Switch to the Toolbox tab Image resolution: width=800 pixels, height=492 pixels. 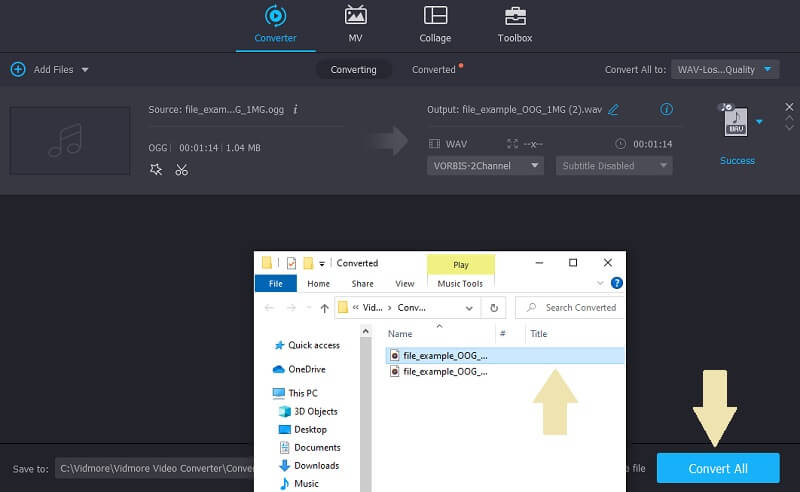pyautogui.click(x=515, y=24)
